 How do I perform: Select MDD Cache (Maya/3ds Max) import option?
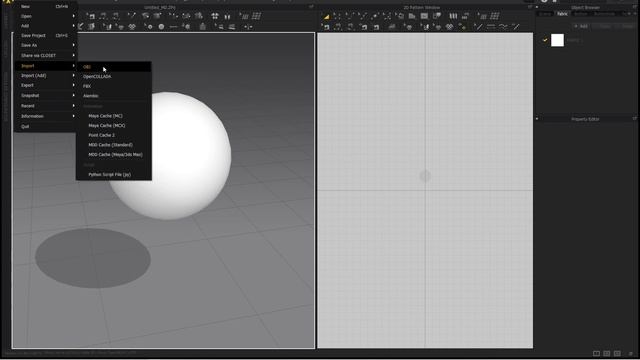[x=113, y=155]
